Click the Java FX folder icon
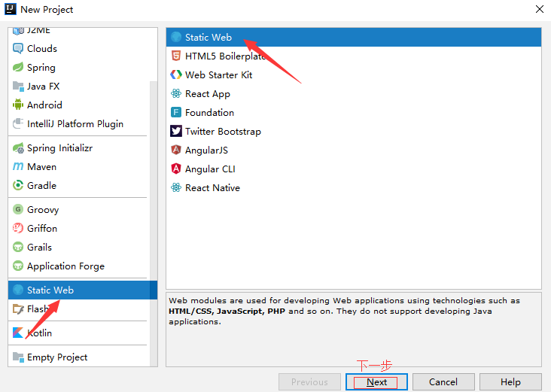Screen dimensions: 551x392 pyautogui.click(x=18, y=86)
